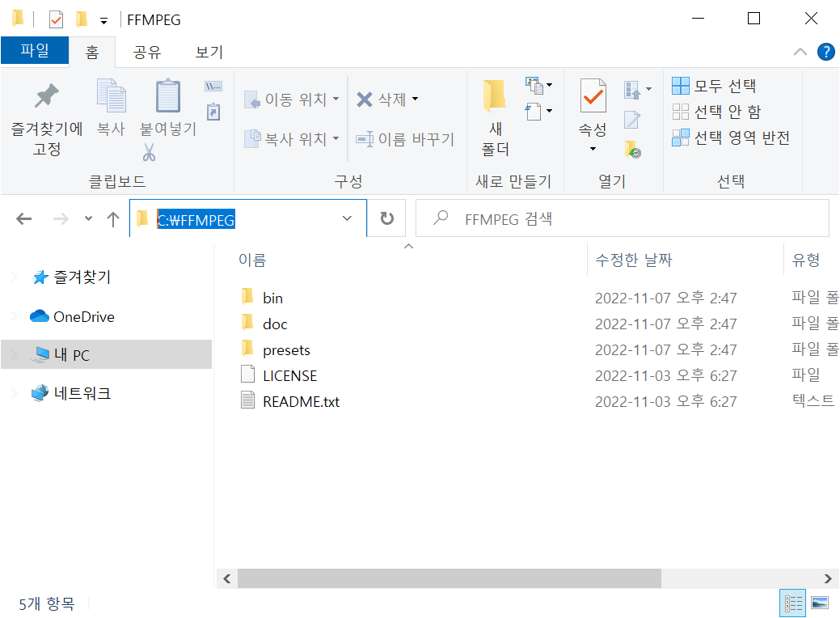The height and width of the screenshot is (618, 840).
Task: Click the 삭제 (Delete) X icon
Action: 365,99
